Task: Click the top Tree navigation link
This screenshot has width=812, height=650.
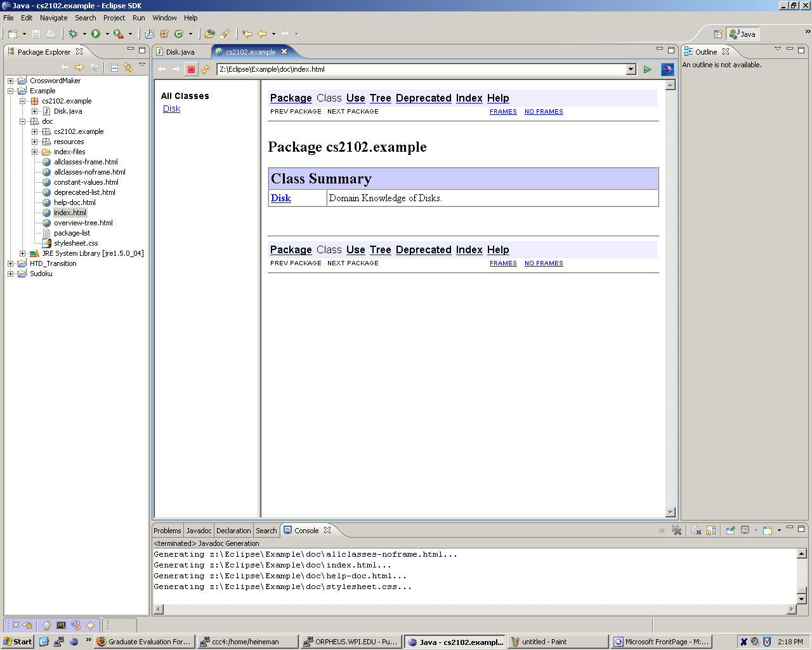Action: [x=381, y=98]
